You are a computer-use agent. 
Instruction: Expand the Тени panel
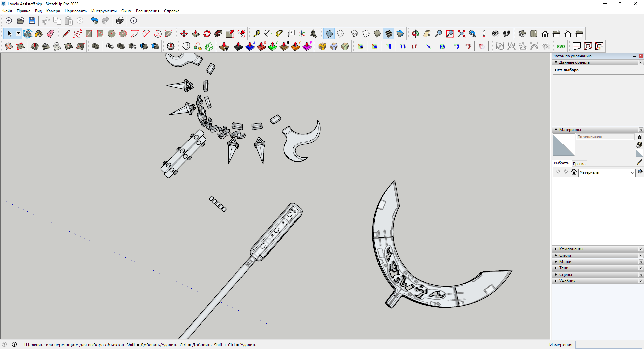click(x=556, y=268)
